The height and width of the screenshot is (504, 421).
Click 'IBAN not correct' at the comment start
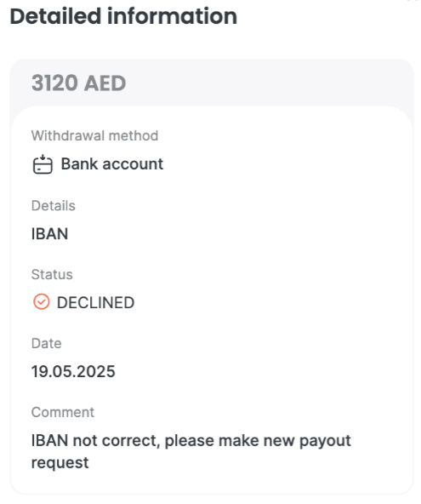point(96,440)
